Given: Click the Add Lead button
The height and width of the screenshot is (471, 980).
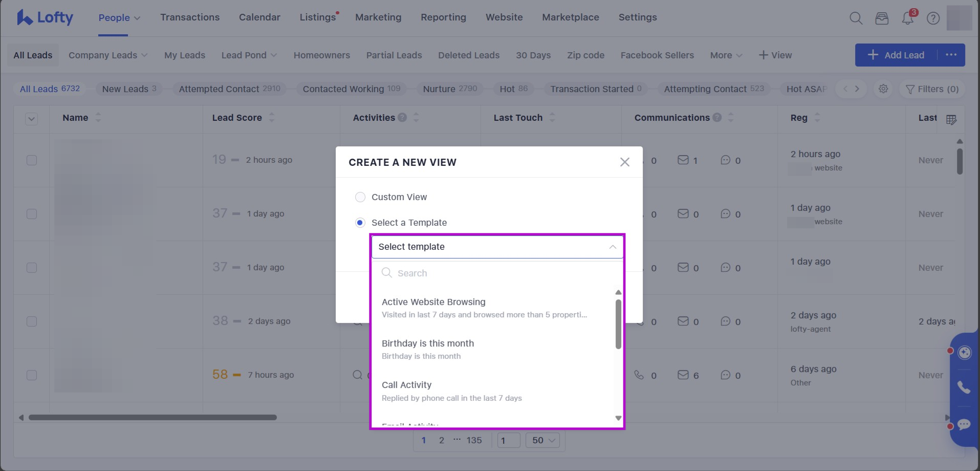Looking at the screenshot, I should [x=896, y=55].
